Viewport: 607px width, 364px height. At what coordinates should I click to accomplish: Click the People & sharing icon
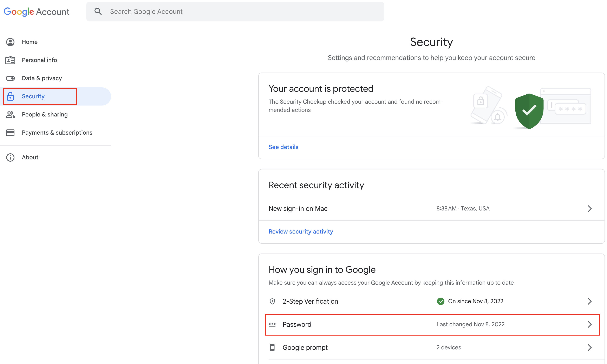pos(10,115)
